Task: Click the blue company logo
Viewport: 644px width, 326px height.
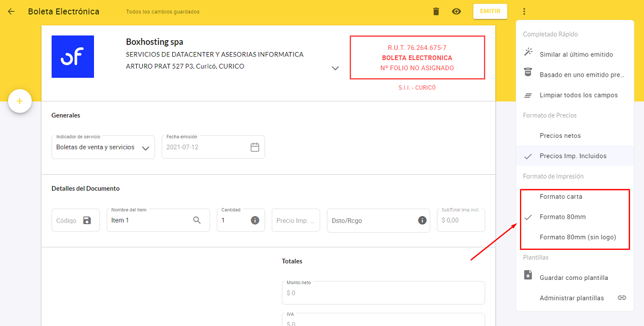Action: [x=72, y=56]
